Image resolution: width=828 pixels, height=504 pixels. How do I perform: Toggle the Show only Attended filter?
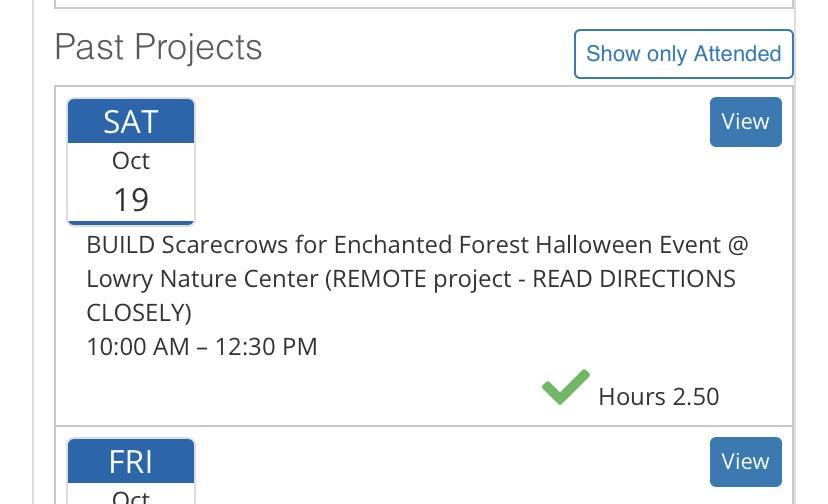(683, 53)
